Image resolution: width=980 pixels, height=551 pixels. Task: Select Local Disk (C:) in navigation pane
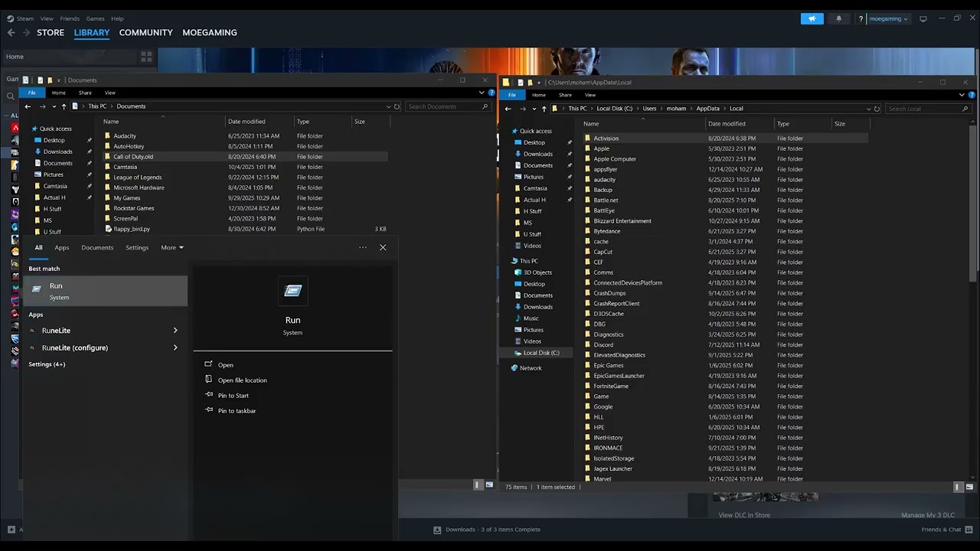coord(541,353)
